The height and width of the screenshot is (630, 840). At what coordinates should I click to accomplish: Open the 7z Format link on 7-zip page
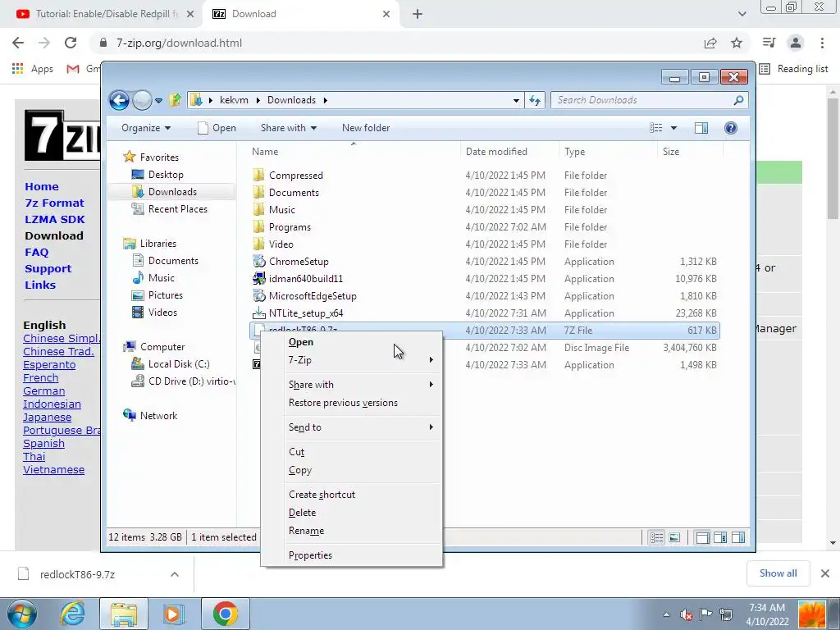[54, 203]
